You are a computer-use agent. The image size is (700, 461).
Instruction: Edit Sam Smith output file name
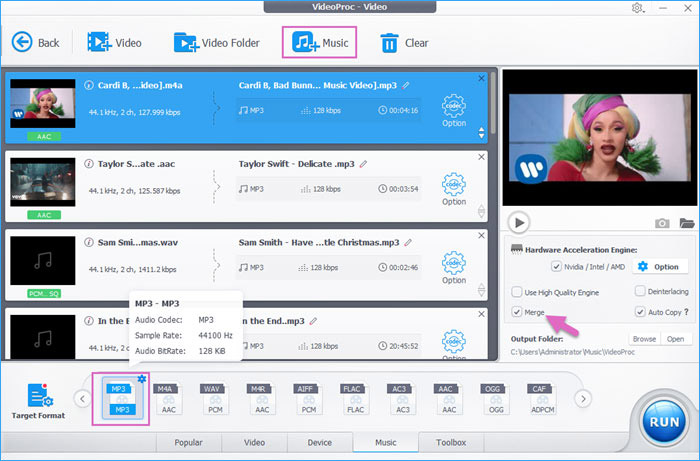click(x=408, y=242)
